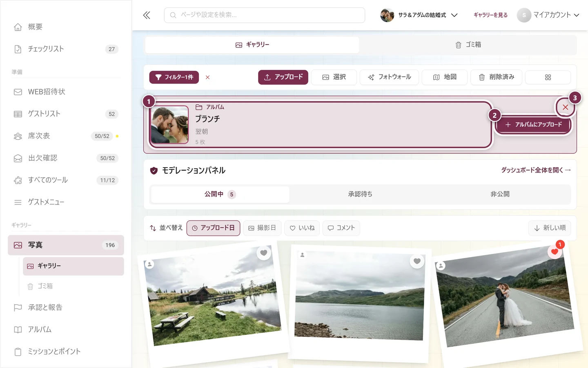Screen dimensions: 588x368
Task: Open the フォトウォール view
Action: point(389,77)
